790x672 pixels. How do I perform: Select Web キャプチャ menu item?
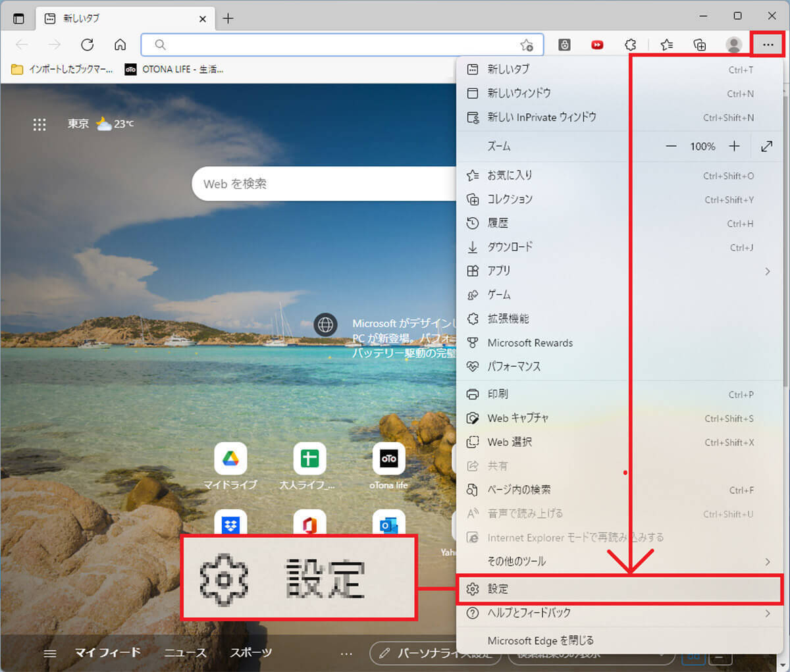(x=619, y=419)
